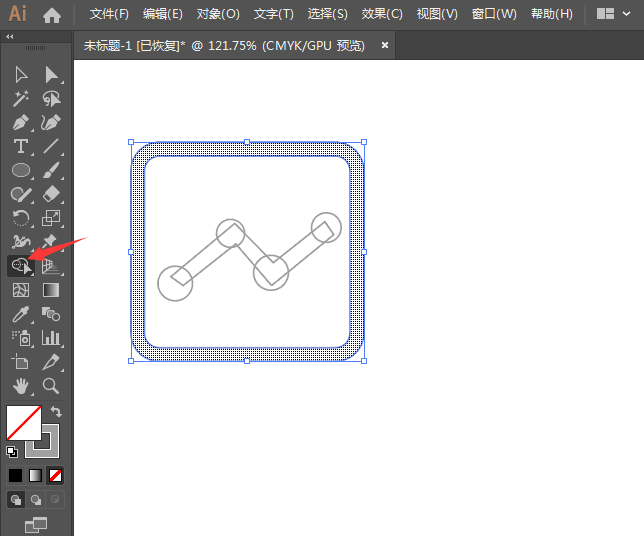Collapse the toolbar with double-arrow
Viewport: 644px width, 536px height.
click(x=10, y=37)
